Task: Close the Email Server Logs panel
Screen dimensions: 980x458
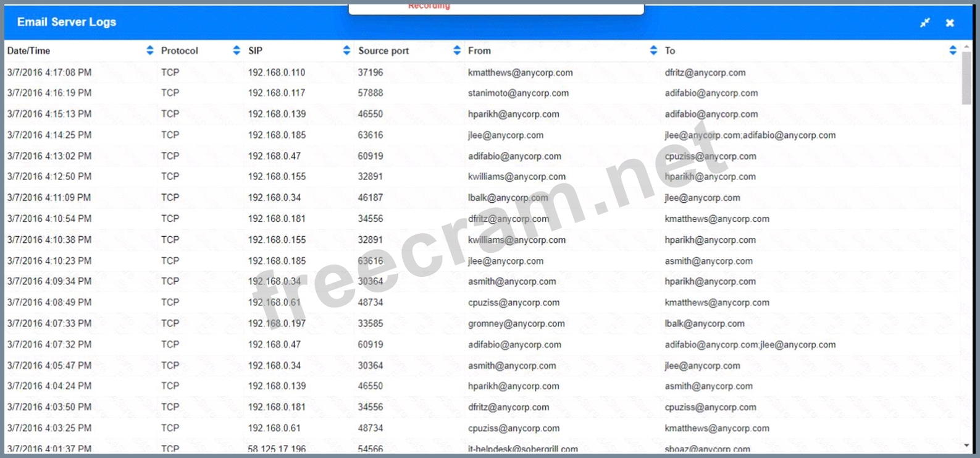Action: pos(950,23)
